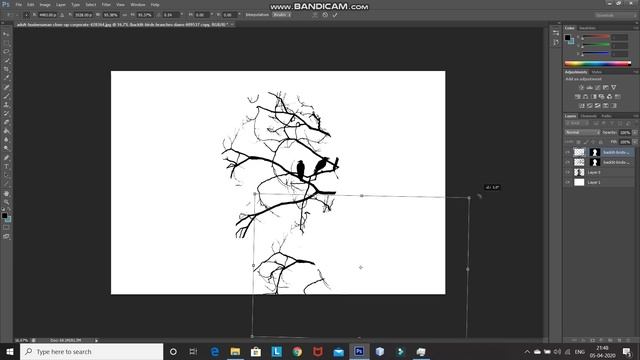Select the Zoom tool

pyautogui.click(x=6, y=202)
